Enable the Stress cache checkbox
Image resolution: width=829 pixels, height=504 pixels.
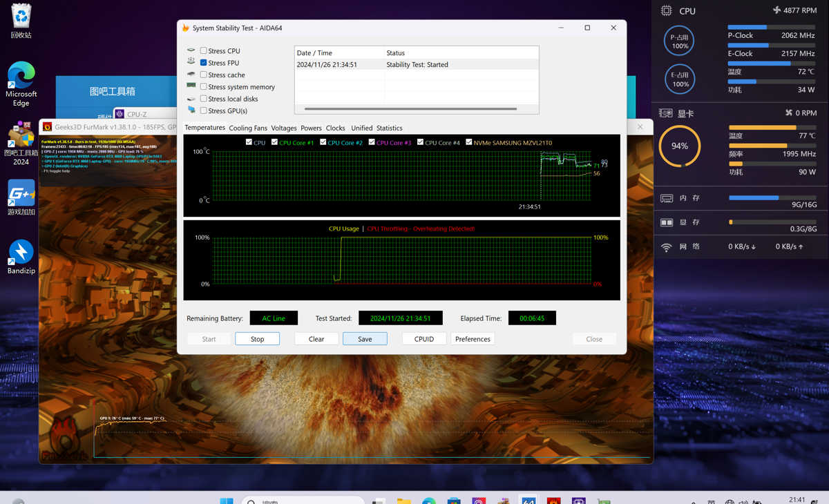click(203, 75)
